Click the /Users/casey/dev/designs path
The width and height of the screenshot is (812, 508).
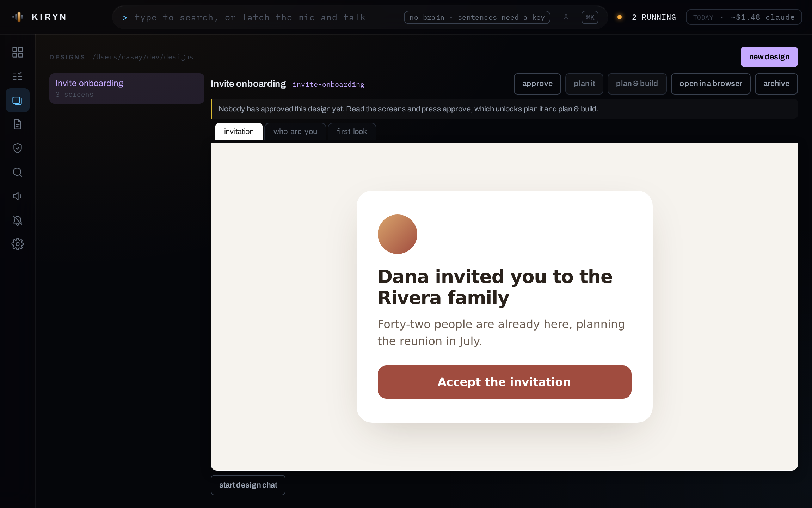pos(143,57)
